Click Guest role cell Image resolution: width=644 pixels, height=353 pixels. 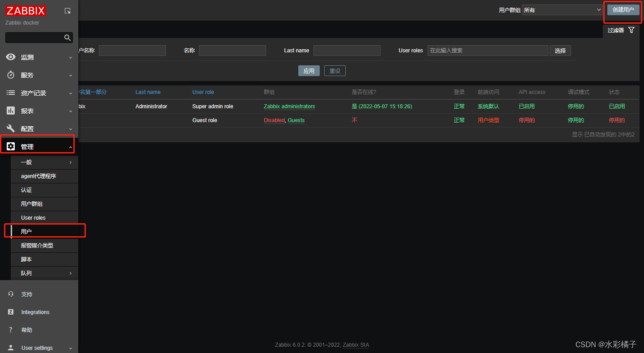(x=205, y=120)
